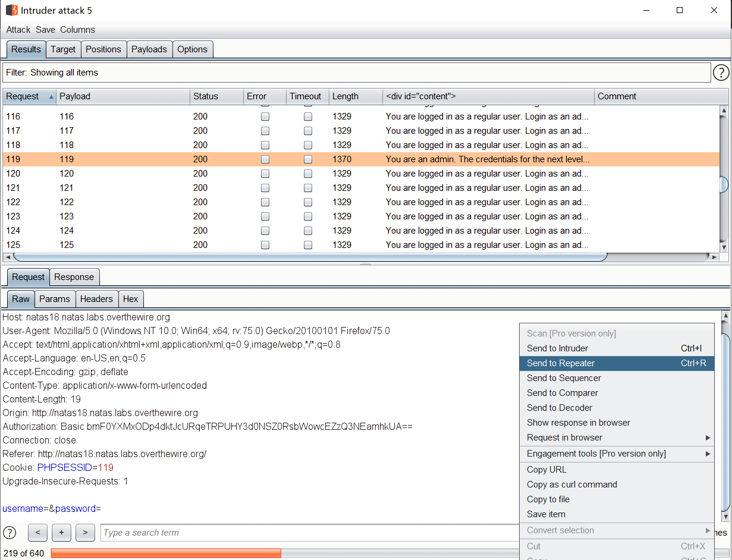Open the Attack menu
The height and width of the screenshot is (560, 732).
[18, 30]
